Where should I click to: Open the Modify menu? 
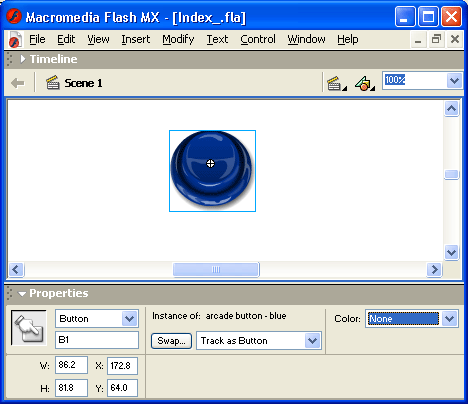[x=178, y=39]
